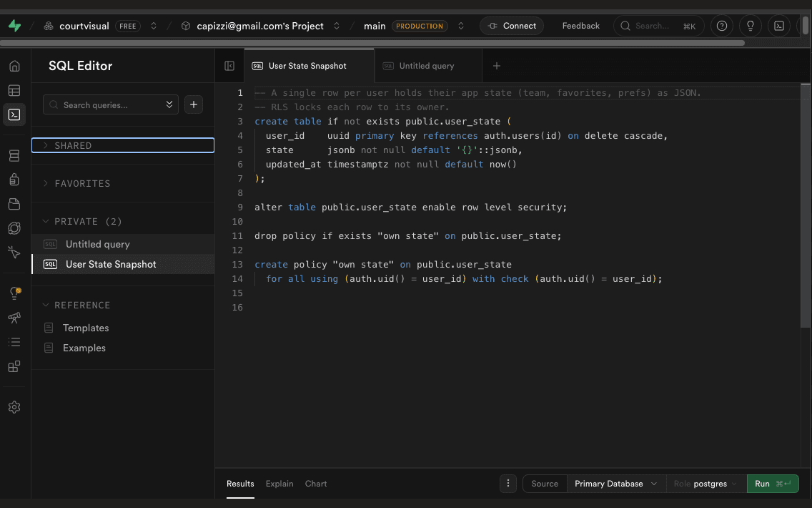Select the Chart tab

[316, 484]
